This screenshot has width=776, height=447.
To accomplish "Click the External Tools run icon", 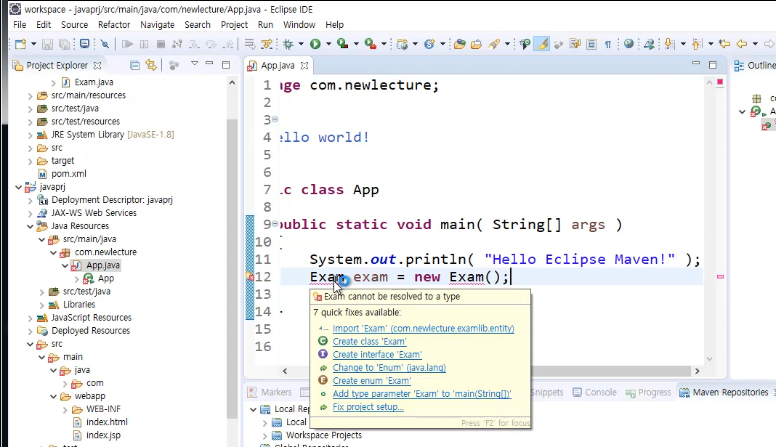I will coord(370,44).
